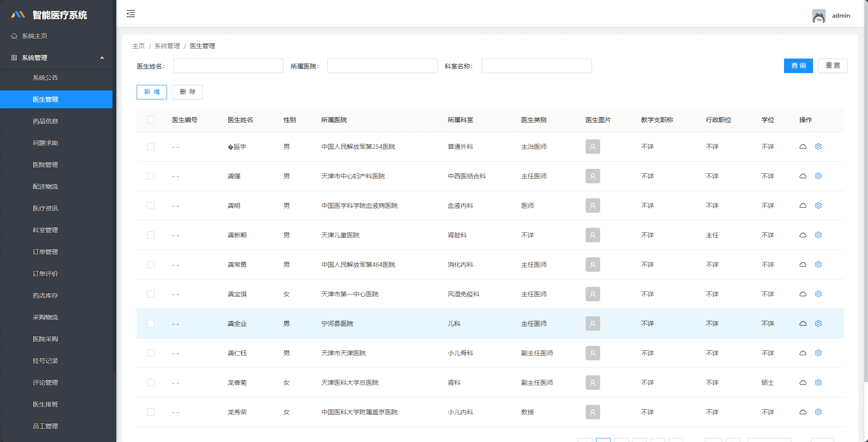Click the cloud icon in 龚仁钰 row
The height and width of the screenshot is (442, 868).
(x=803, y=353)
